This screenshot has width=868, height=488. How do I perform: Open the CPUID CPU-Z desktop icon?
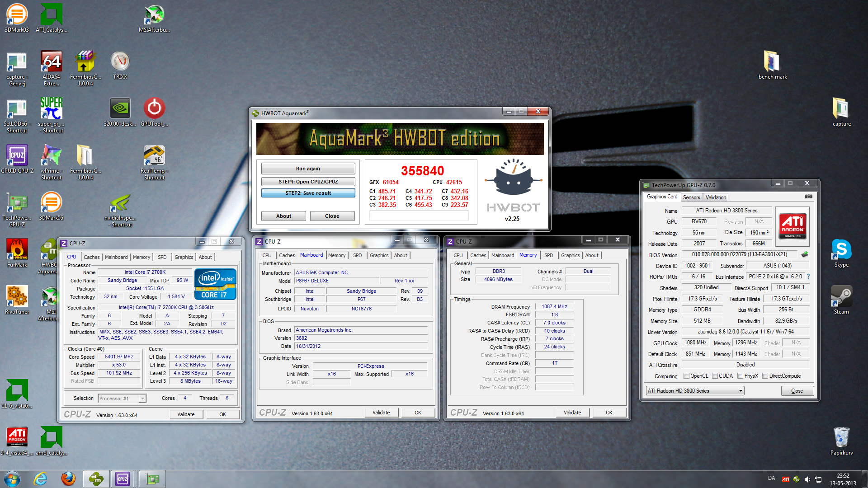(x=17, y=159)
